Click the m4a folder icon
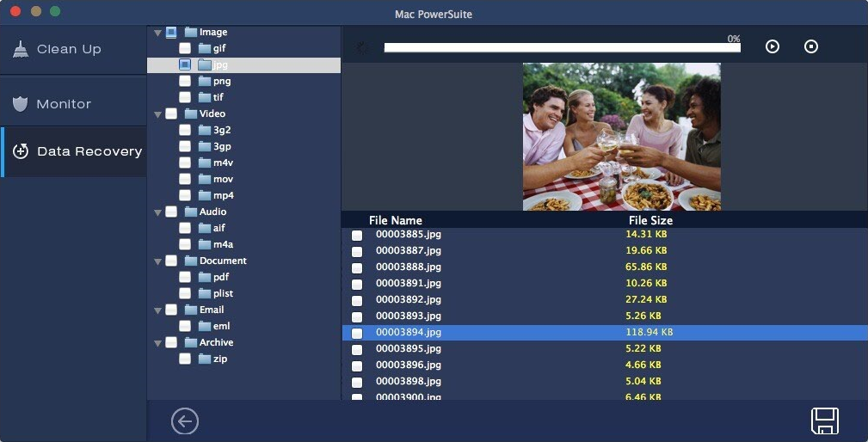The image size is (868, 442). (205, 244)
